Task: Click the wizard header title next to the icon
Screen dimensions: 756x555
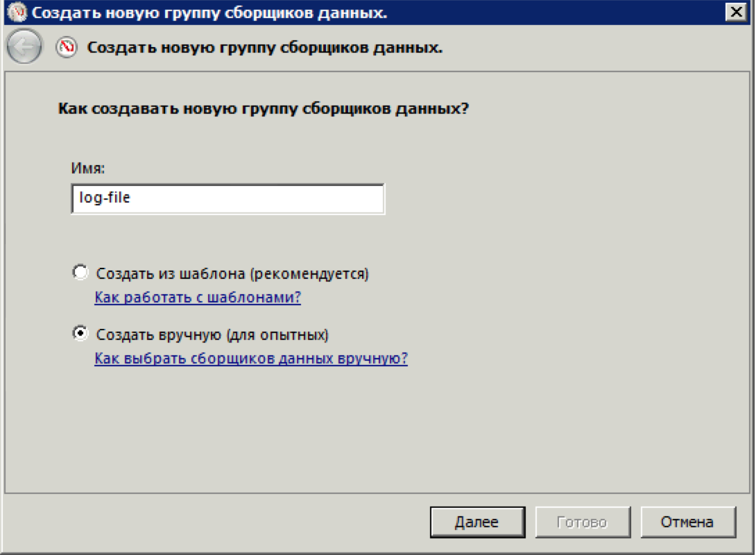Action: (x=264, y=48)
